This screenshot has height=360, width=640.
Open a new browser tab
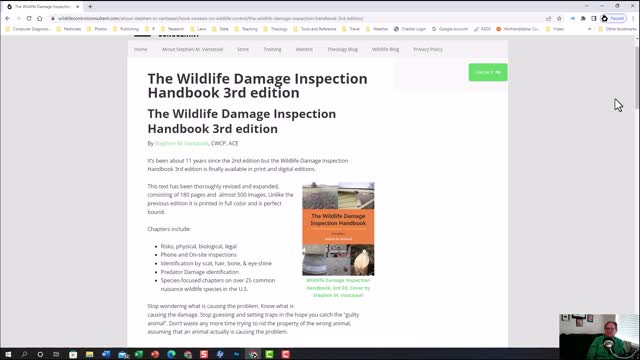pos(90,7)
